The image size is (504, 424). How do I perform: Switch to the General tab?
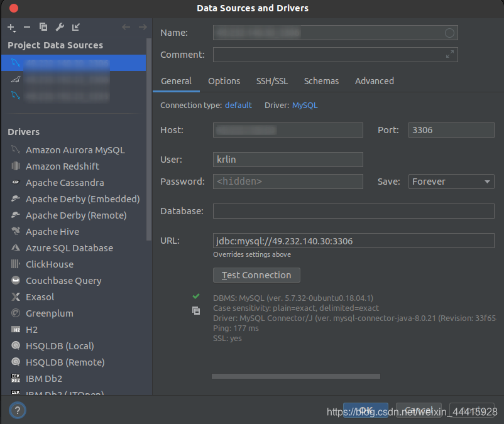[x=176, y=81]
